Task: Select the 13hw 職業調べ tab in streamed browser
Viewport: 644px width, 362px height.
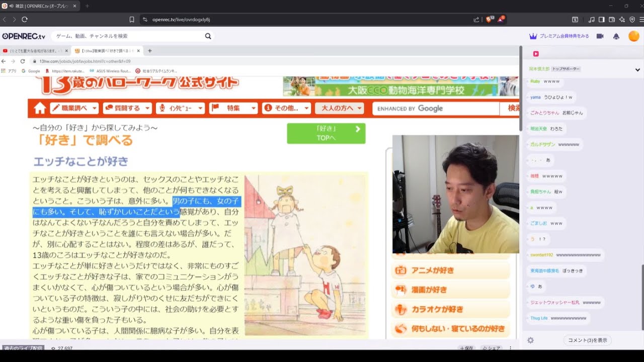Action: [108, 51]
